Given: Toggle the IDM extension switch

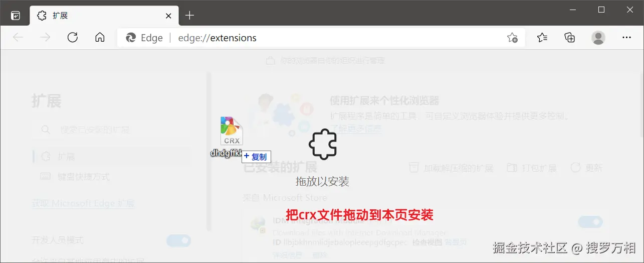Looking at the screenshot, I should coord(590,222).
